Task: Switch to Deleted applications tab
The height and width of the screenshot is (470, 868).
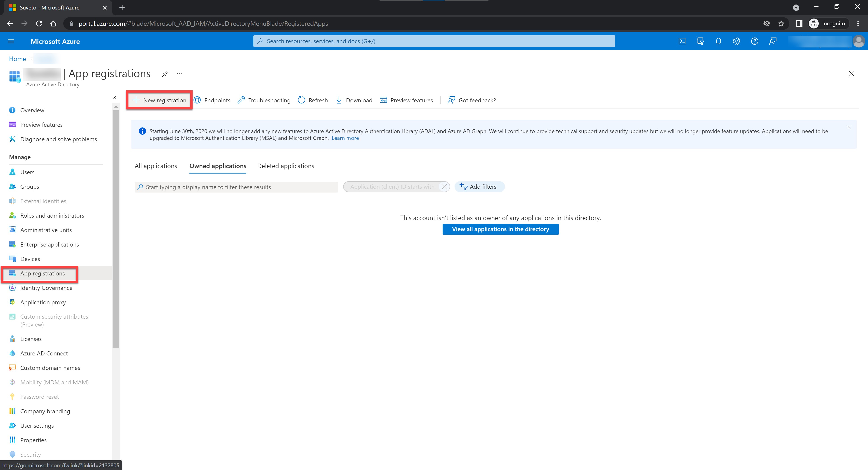Action: coord(285,166)
